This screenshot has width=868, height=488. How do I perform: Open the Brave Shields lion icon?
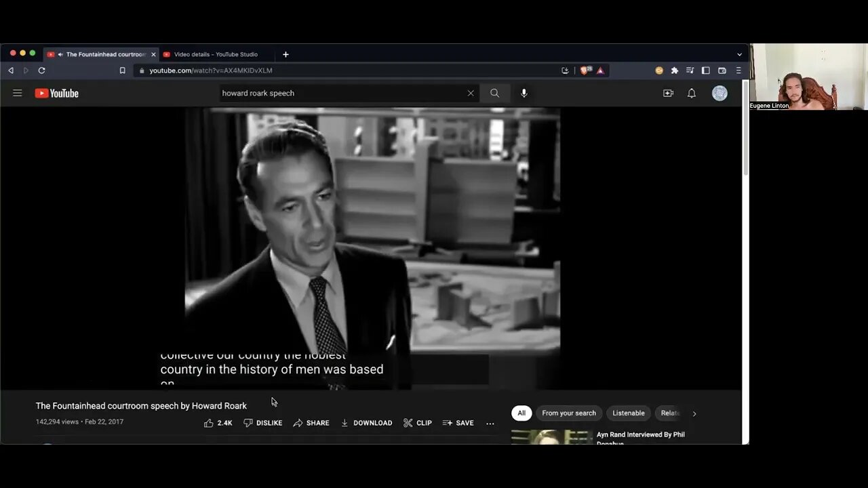click(x=587, y=70)
